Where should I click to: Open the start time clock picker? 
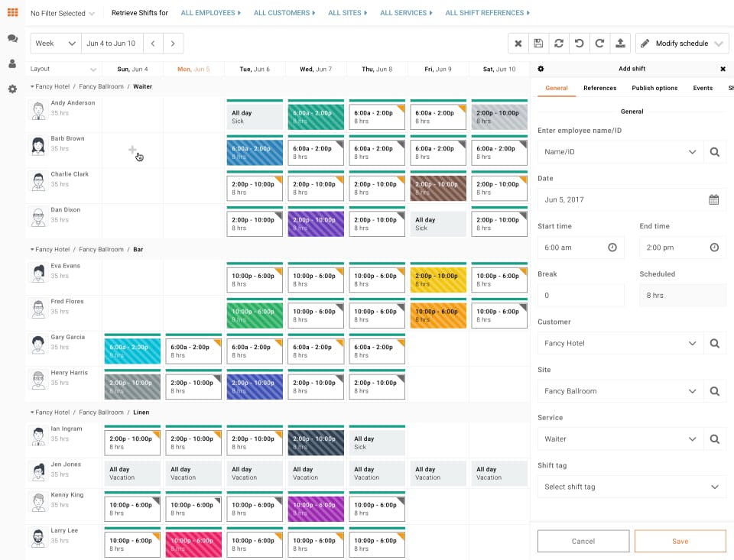[612, 248]
